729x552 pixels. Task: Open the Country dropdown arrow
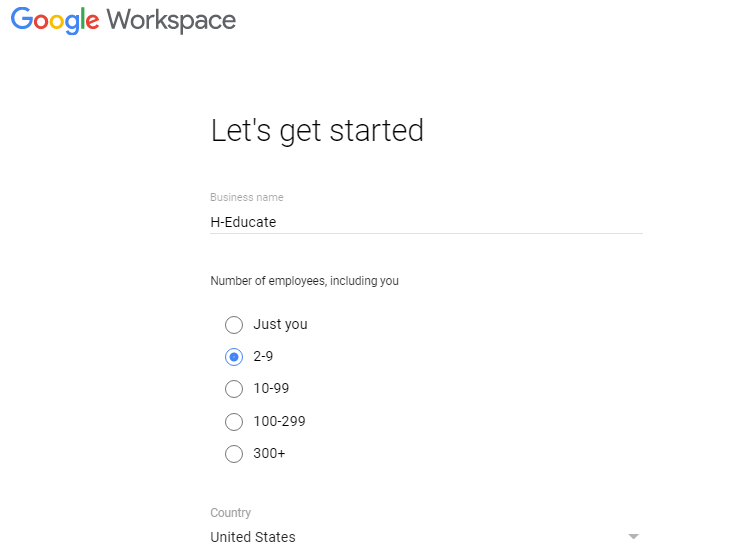coord(633,537)
